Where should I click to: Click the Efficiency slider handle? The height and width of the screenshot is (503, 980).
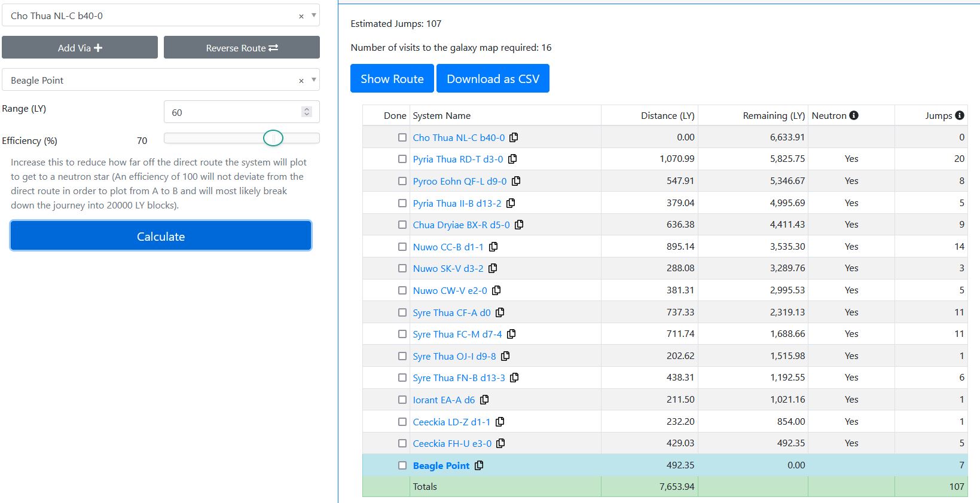[x=273, y=138]
